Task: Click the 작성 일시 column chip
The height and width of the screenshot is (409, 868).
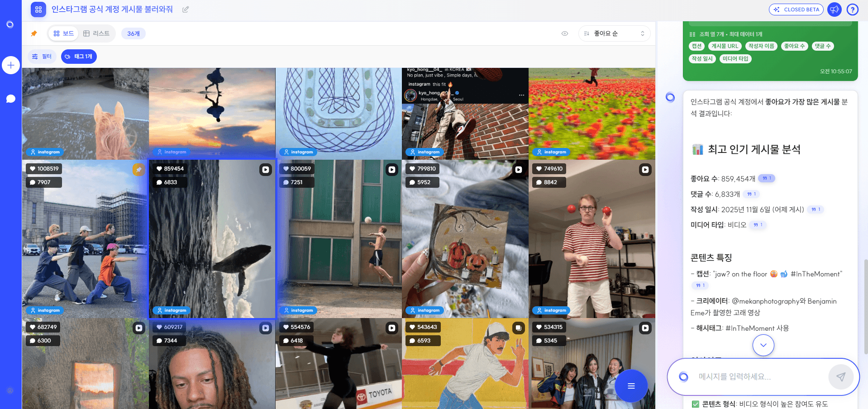Action: pos(702,59)
